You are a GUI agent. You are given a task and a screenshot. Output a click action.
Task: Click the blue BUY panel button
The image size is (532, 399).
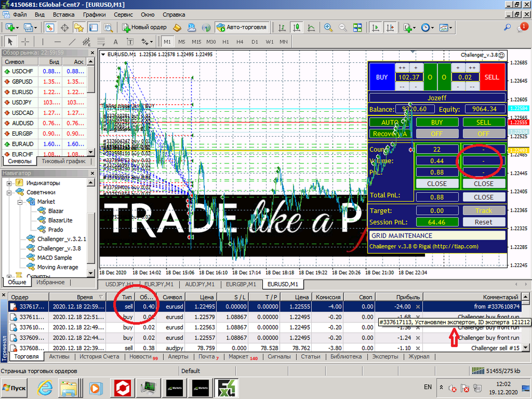(381, 77)
